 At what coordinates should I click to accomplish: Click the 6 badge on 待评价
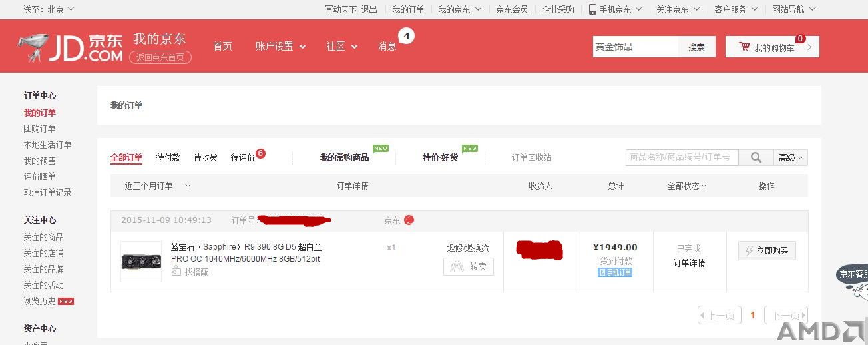coord(260,153)
